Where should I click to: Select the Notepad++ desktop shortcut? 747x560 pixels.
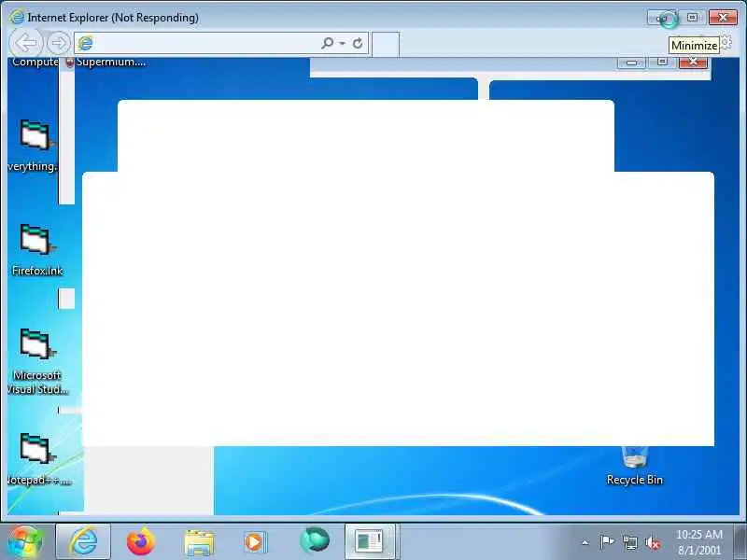[37, 459]
